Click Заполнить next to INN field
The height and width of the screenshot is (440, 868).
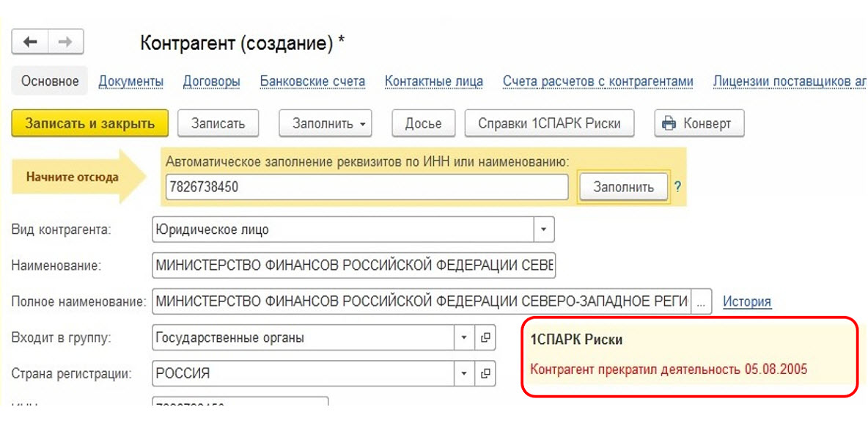pos(623,187)
